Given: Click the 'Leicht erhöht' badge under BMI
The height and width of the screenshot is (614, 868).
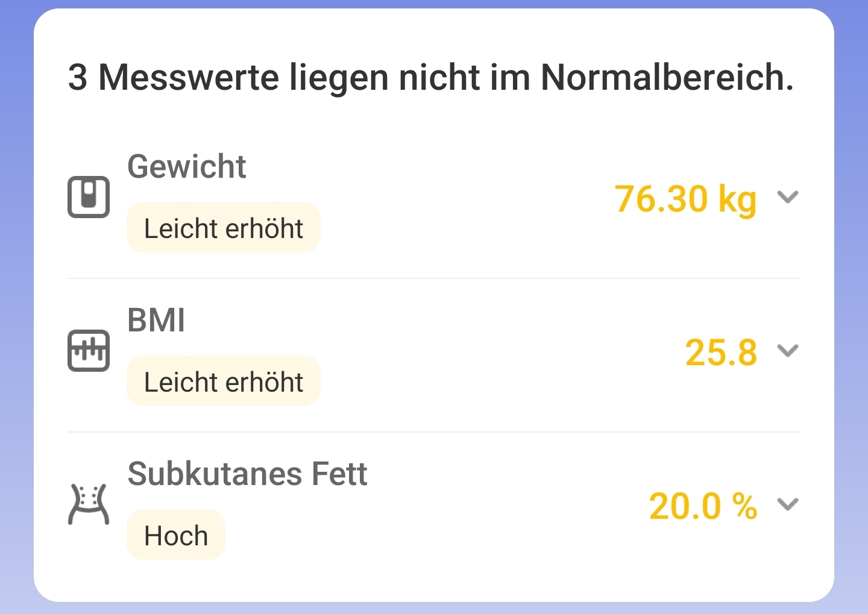Looking at the screenshot, I should click(x=223, y=381).
